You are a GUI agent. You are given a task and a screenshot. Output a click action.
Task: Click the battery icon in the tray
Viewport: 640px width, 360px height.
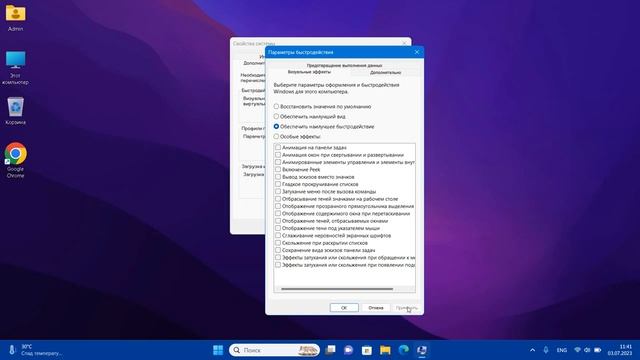(x=598, y=350)
